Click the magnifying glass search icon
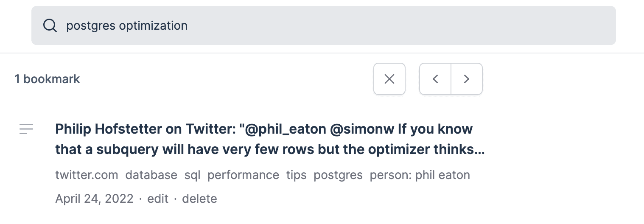The height and width of the screenshot is (224, 644). tap(50, 26)
